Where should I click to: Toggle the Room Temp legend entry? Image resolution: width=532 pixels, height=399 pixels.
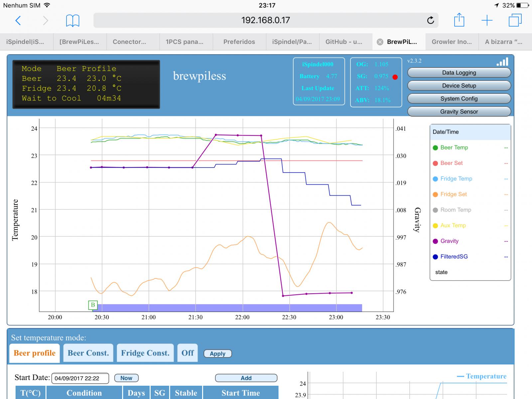click(x=470, y=210)
